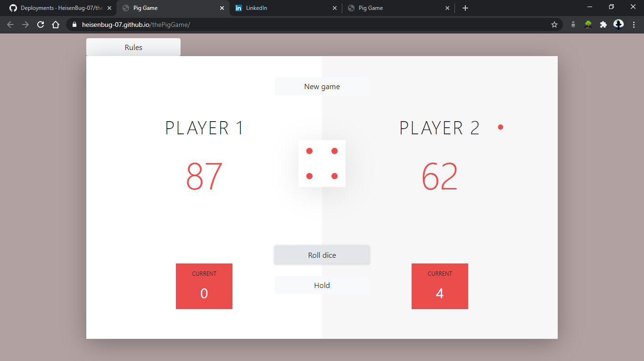The image size is (644, 361).
Task: Restore down the browser window
Action: point(611,7)
